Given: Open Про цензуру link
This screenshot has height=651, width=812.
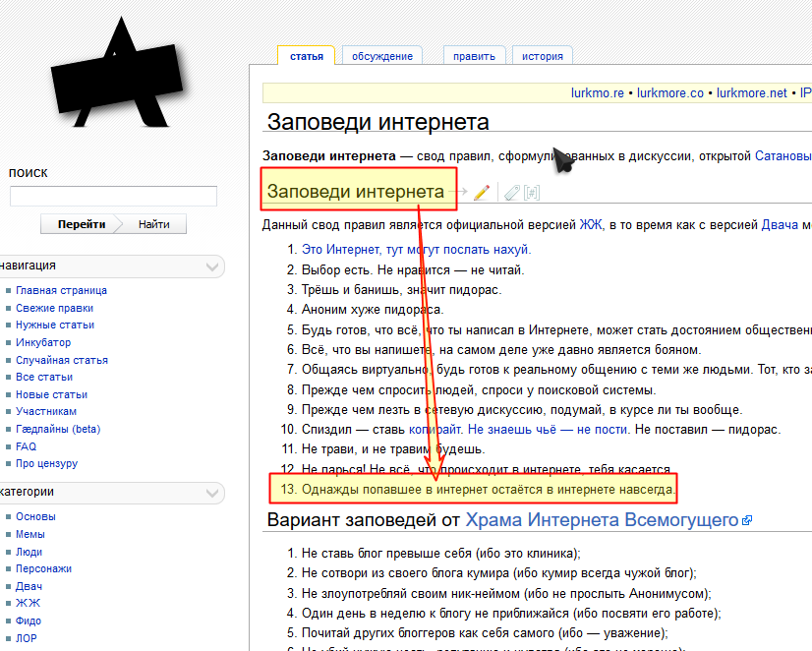Looking at the screenshot, I should 46,463.
